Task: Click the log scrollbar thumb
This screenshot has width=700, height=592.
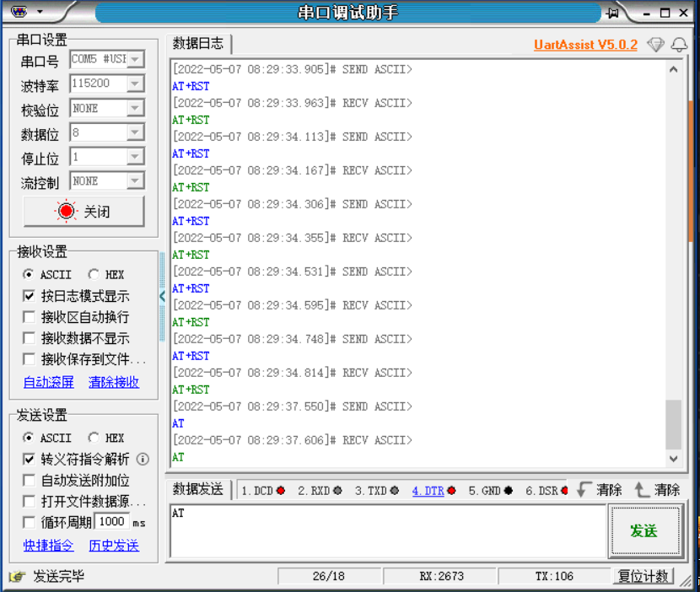Action: (673, 424)
